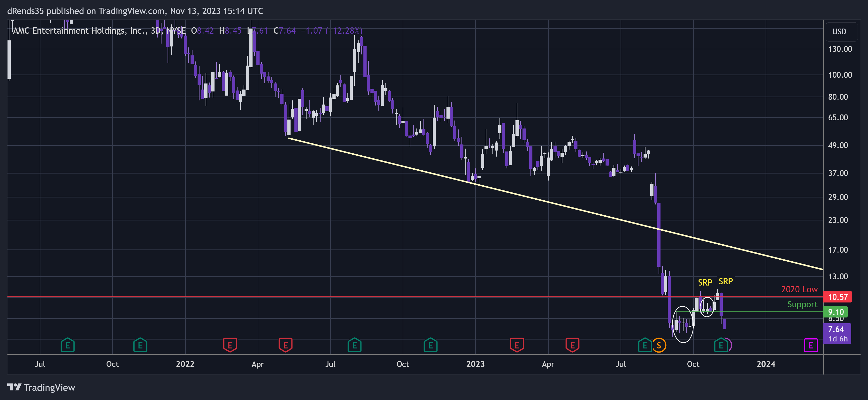Click the purple 7.64 current price label
Screen dimensions: 868x400
[x=837, y=333]
